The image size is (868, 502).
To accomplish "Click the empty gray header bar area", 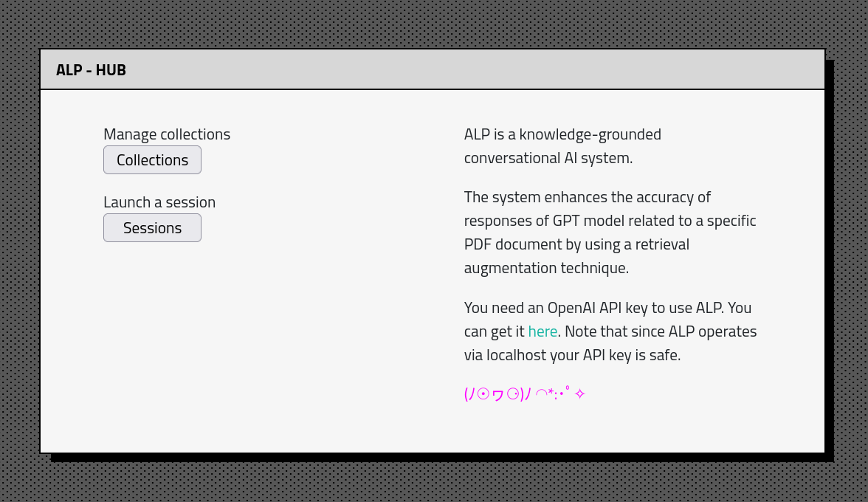I will click(x=472, y=70).
